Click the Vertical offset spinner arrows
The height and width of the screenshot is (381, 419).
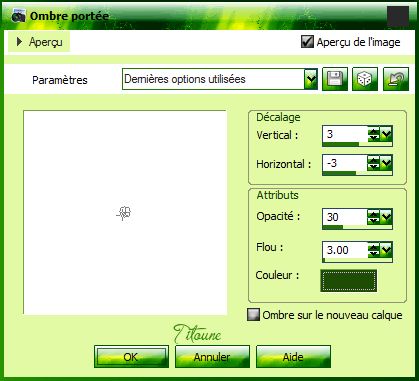tap(373, 135)
